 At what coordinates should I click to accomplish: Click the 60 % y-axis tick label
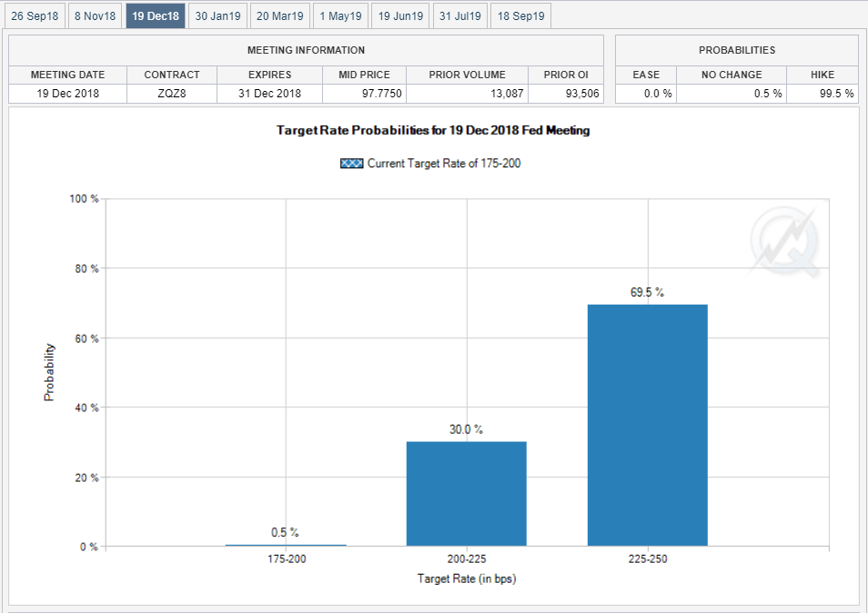tap(87, 338)
